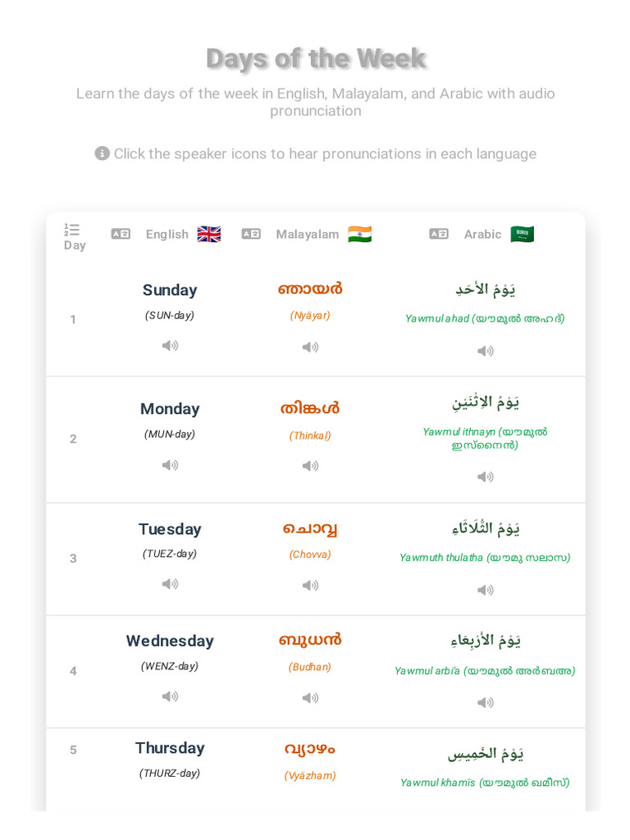
Task: Click the English column header
Action: tap(167, 235)
